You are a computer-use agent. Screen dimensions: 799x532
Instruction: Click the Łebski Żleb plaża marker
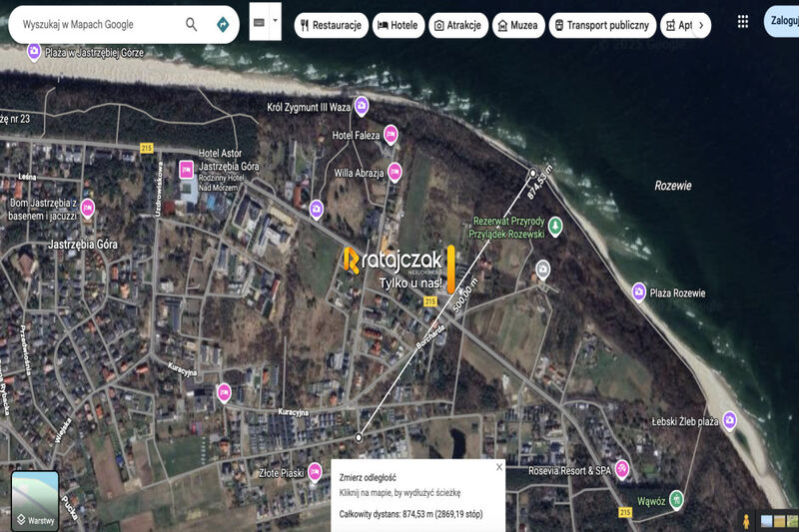[730, 420]
